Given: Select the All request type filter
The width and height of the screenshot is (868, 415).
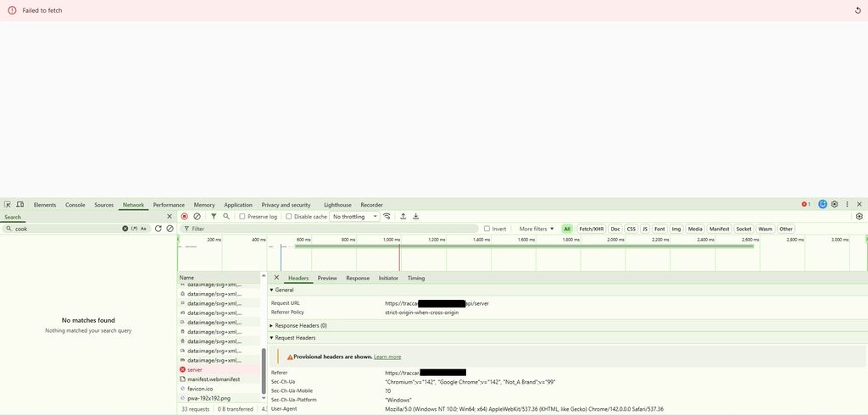Looking at the screenshot, I should pyautogui.click(x=567, y=229).
